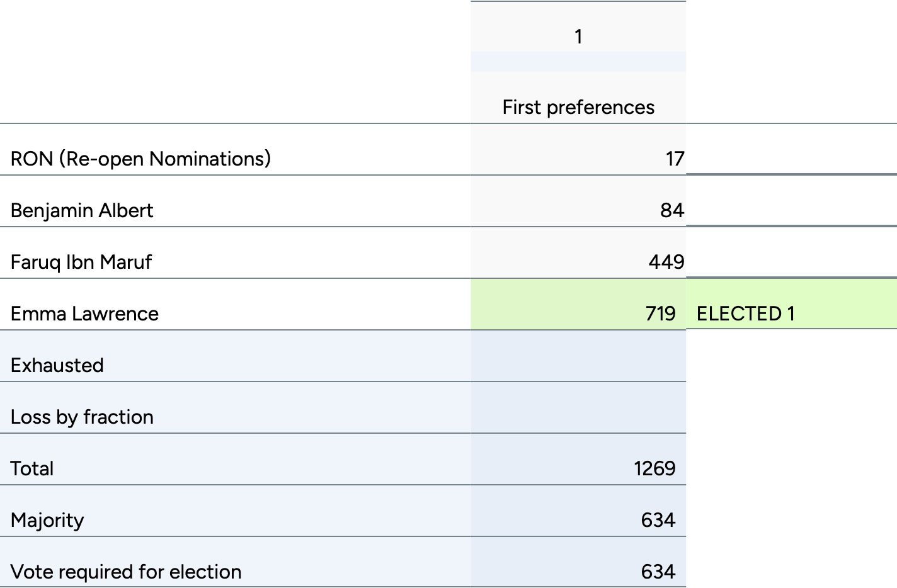Select Faruq Ibn Maruf's 449 votes cell
This screenshot has width=897, height=588.
(x=666, y=262)
